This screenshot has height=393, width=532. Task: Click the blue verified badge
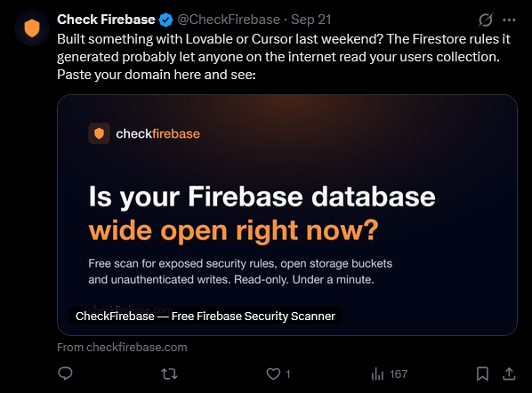(165, 20)
